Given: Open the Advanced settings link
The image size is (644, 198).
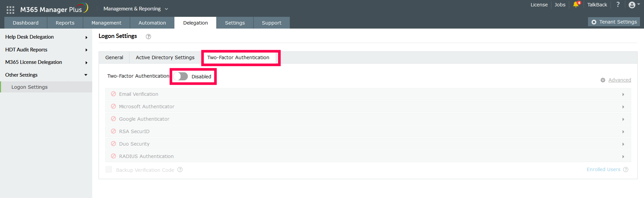Looking at the screenshot, I should click(x=620, y=80).
